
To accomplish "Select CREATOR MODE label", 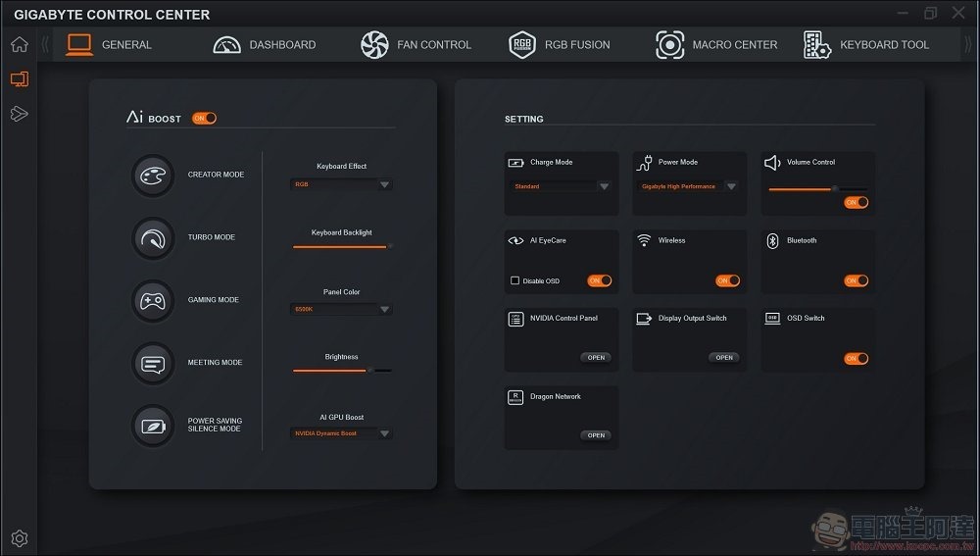I will coord(216,176).
